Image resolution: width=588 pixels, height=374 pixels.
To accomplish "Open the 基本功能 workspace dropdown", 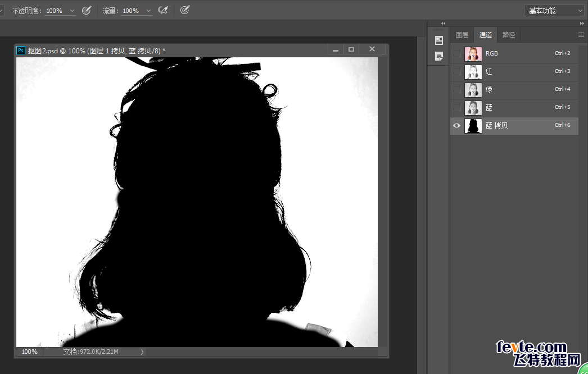I will 554,11.
